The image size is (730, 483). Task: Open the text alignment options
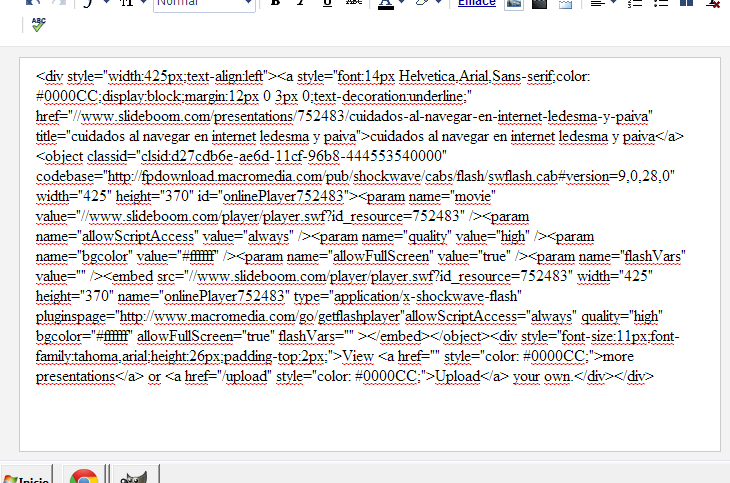tap(597, 3)
